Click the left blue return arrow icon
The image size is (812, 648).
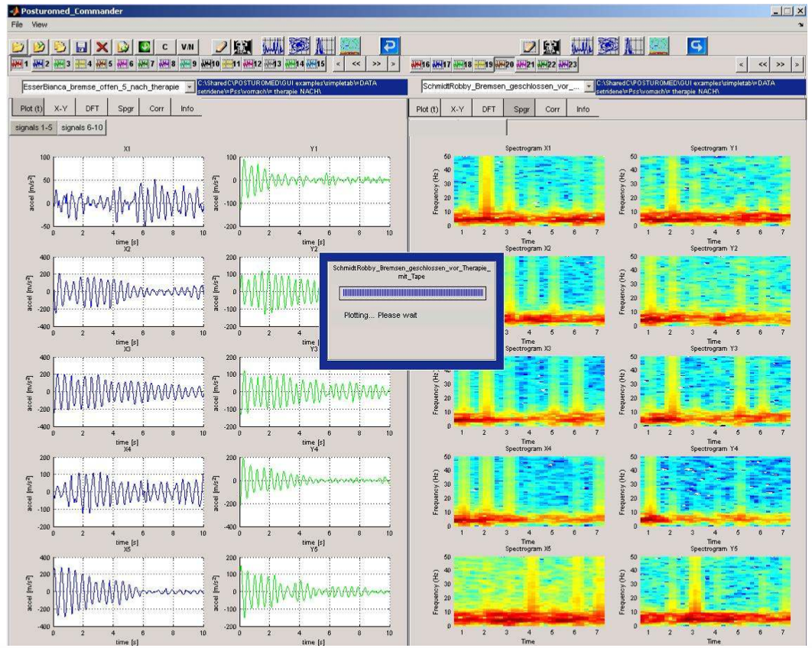[389, 47]
